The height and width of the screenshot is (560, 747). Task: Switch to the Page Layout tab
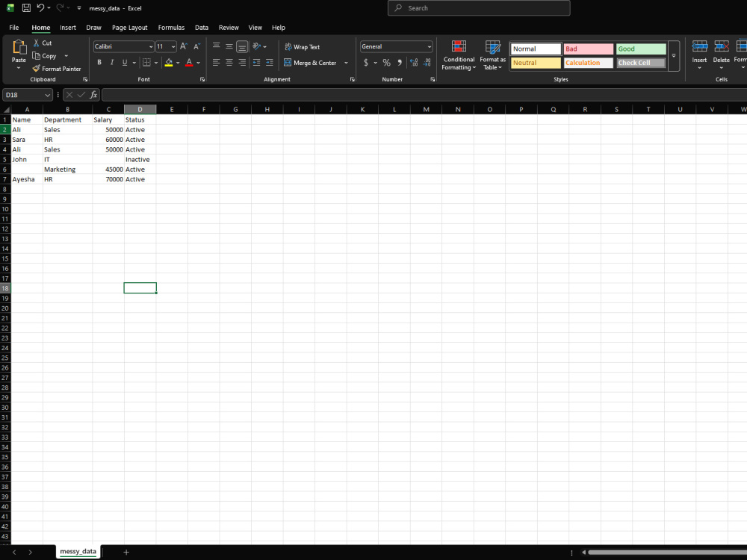[129, 28]
